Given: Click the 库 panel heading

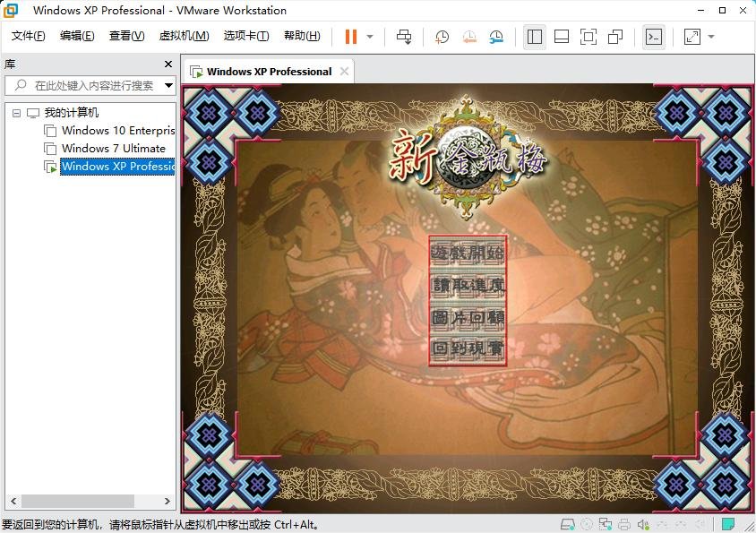Looking at the screenshot, I should click(10, 64).
